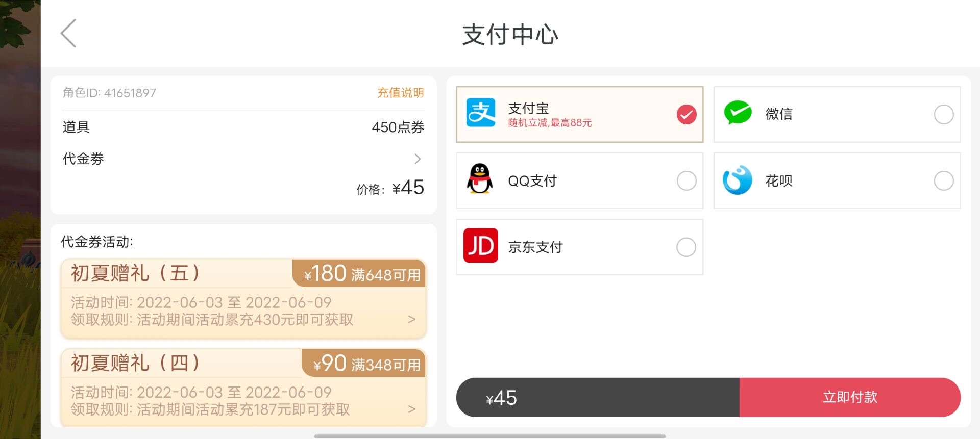The width and height of the screenshot is (980, 439).
Task: Tap the Huabei blue swirl icon
Action: click(738, 180)
